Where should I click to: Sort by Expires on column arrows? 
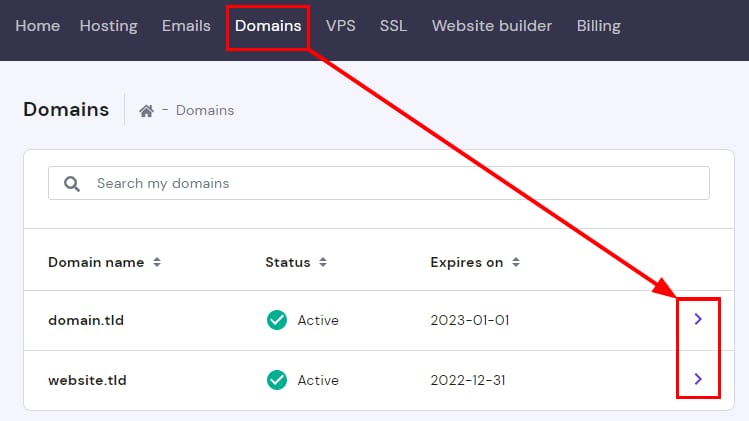(x=516, y=262)
